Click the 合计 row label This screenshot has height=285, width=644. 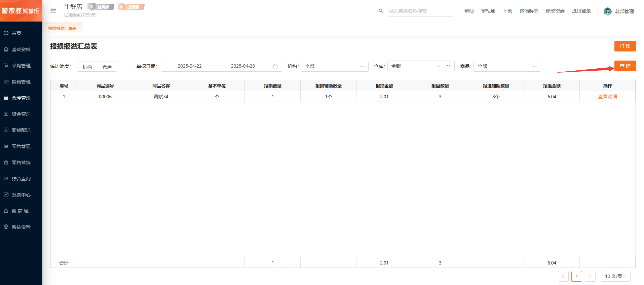(x=64, y=263)
